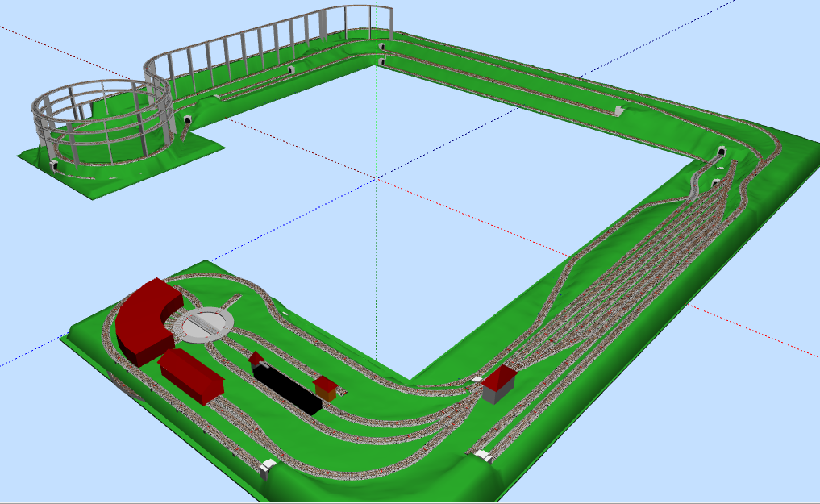Select the red rectangular shed beside roundhouse
820x504 pixels.
point(191,374)
